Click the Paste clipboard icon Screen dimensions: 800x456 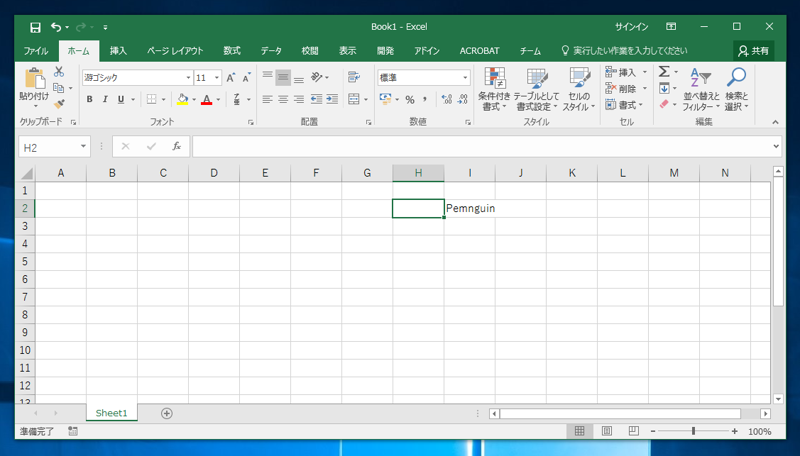click(35, 79)
